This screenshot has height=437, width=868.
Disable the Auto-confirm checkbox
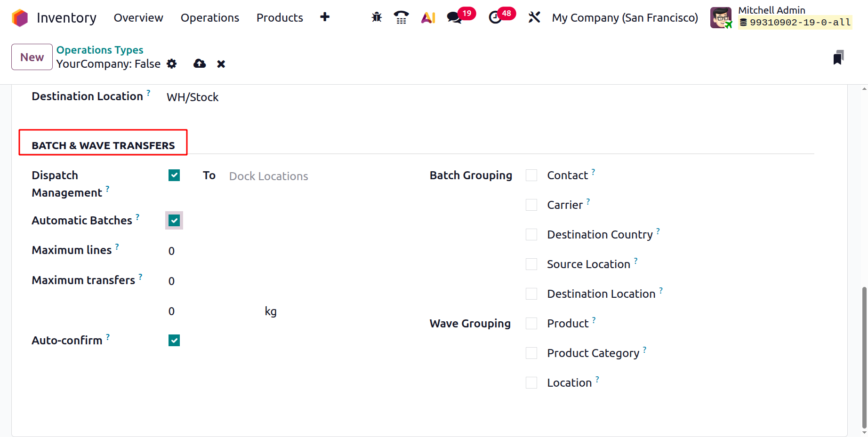click(174, 341)
